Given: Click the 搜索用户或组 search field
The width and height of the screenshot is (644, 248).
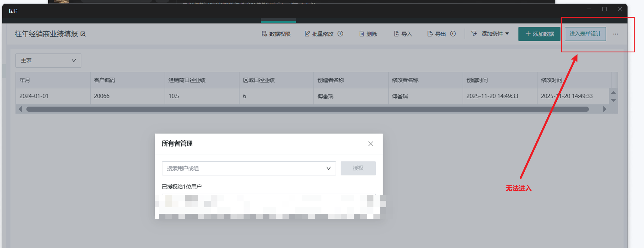Looking at the screenshot, I should click(249, 168).
